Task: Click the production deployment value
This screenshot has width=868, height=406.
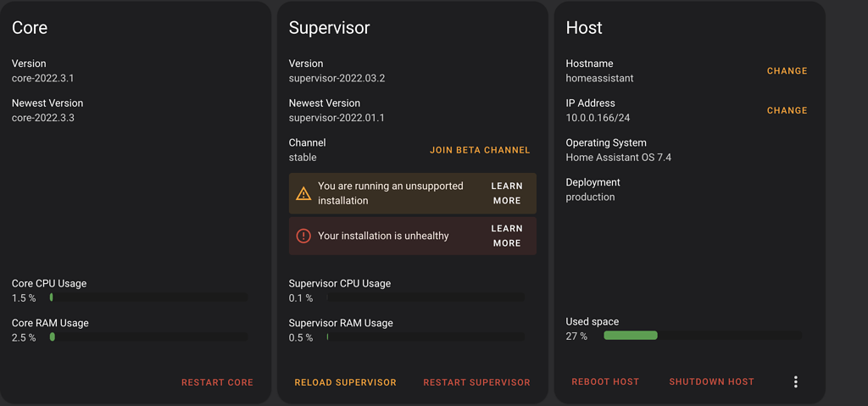Action: (x=590, y=197)
